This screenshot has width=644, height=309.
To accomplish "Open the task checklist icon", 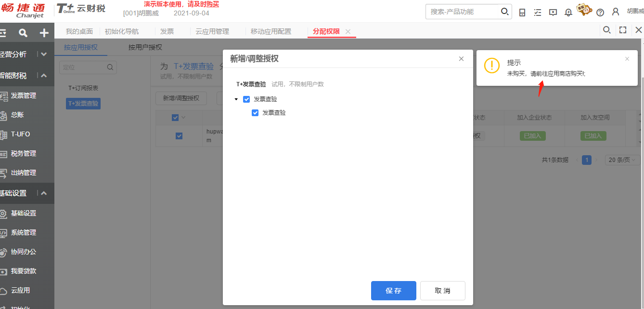I will 538,13.
